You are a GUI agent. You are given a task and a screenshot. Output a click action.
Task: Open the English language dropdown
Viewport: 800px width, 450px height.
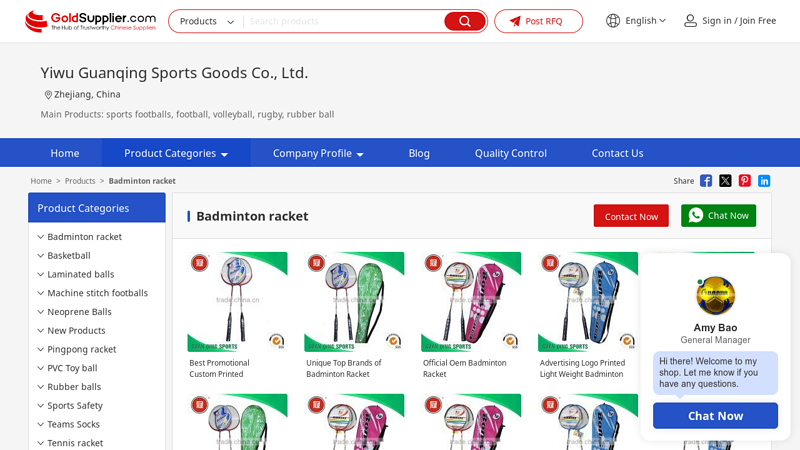[x=645, y=21]
